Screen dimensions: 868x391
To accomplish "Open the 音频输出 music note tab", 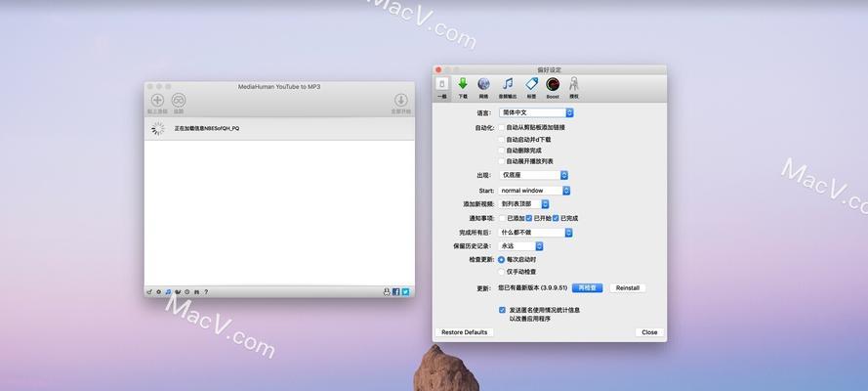I will coord(507,88).
